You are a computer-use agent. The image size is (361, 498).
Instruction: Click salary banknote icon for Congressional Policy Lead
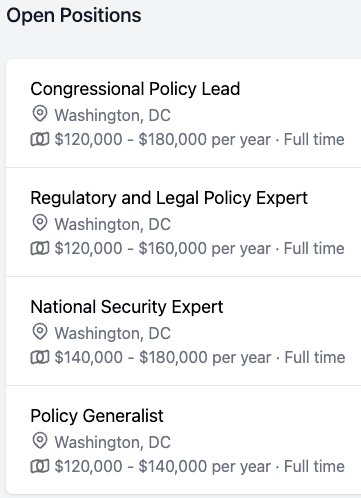40,139
